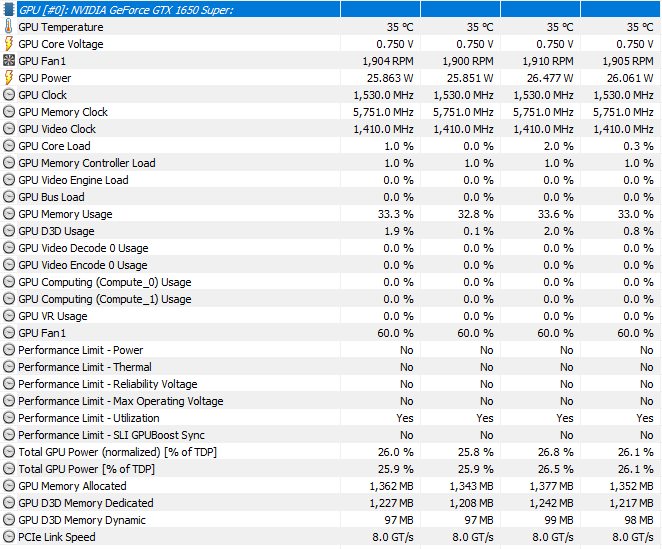Click icon beside GPU Fan1 percent row
This screenshot has width=662, height=549.
8,332
